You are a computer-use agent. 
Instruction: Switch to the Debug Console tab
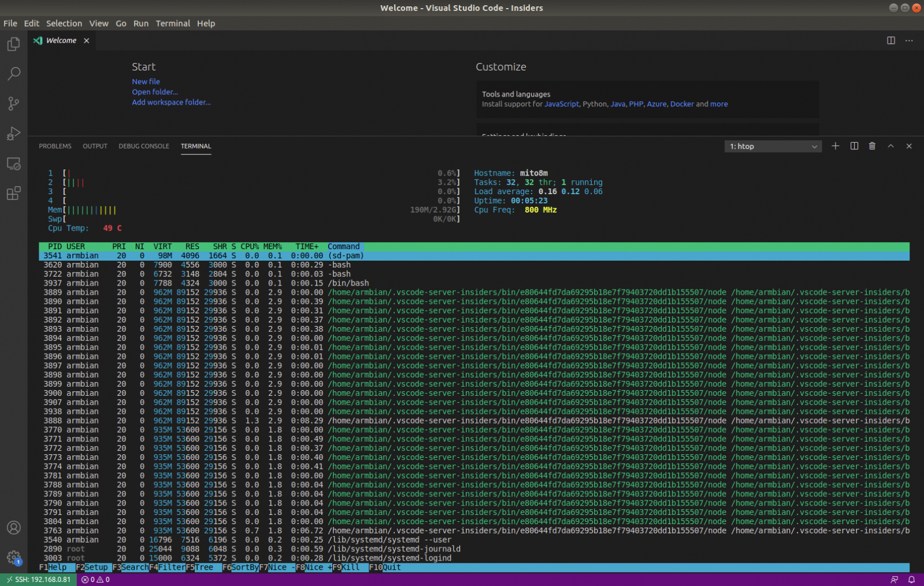(x=144, y=146)
